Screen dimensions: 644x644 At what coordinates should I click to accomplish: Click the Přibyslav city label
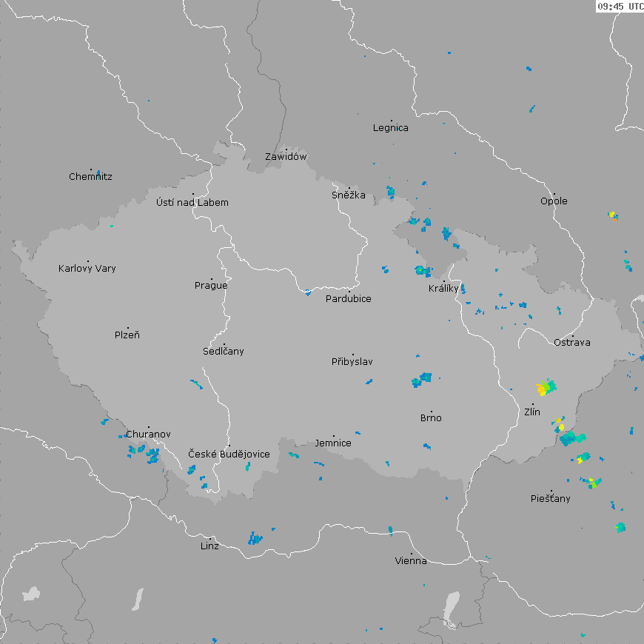[352, 362]
